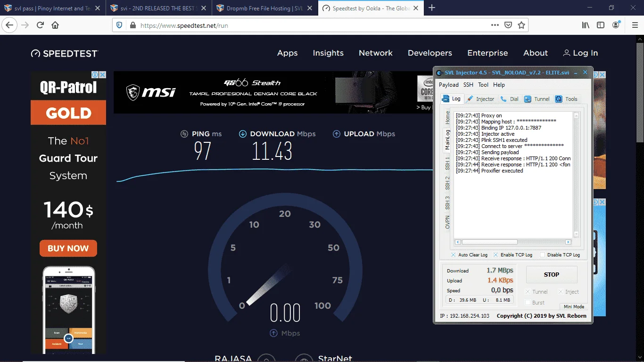Toggle Auto Clear Log checkbox
The image size is (644, 362).
(x=454, y=255)
